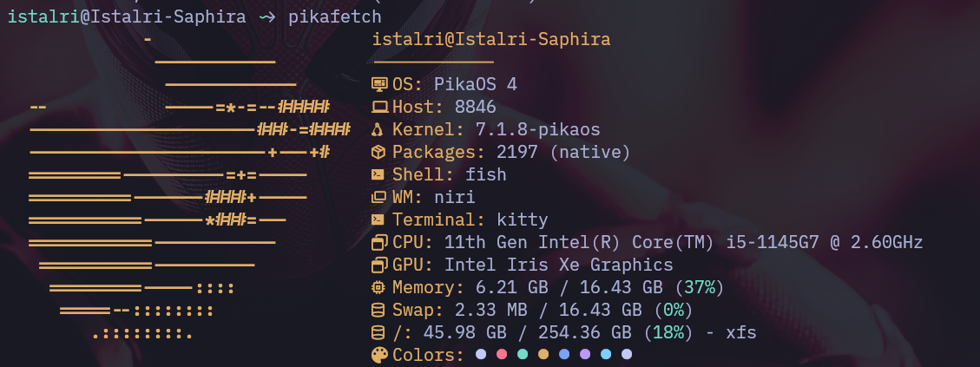Click the orange istalri@Istalri-Saphira title
The height and width of the screenshot is (367, 980).
(491, 39)
